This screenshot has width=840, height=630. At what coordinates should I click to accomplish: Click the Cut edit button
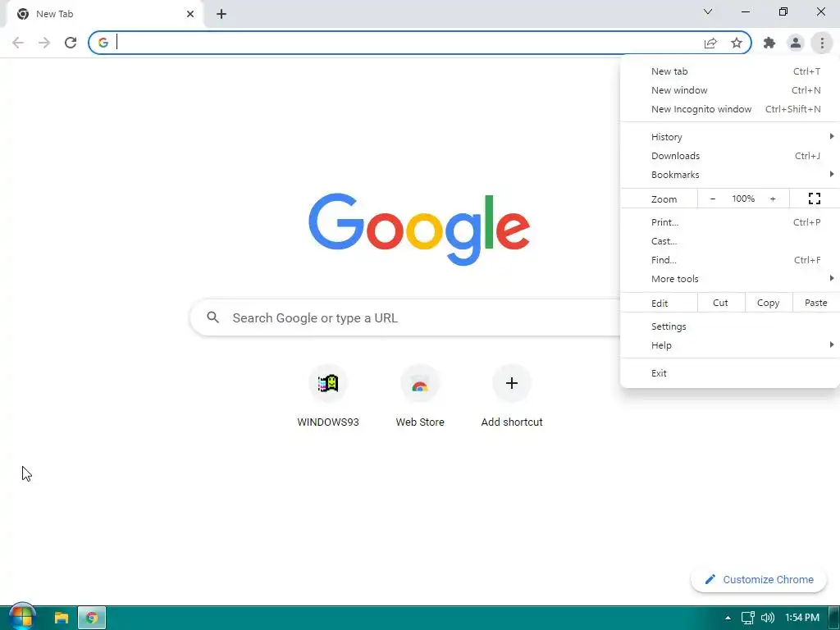pos(720,303)
